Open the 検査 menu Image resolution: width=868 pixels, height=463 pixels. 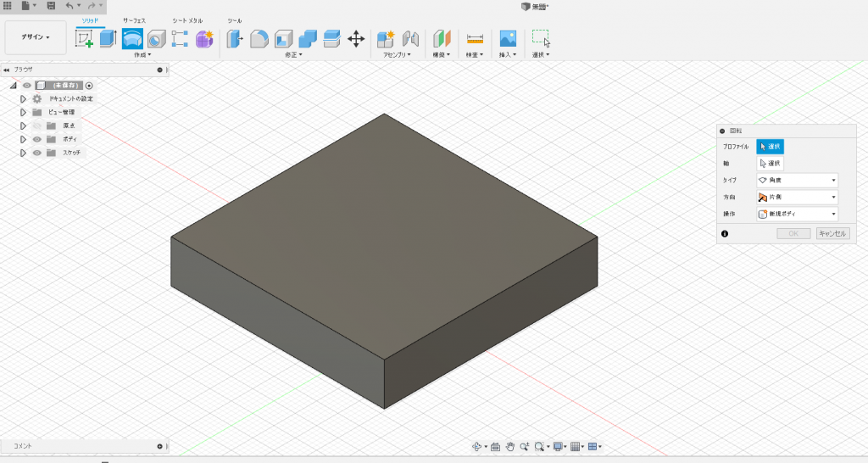[475, 55]
